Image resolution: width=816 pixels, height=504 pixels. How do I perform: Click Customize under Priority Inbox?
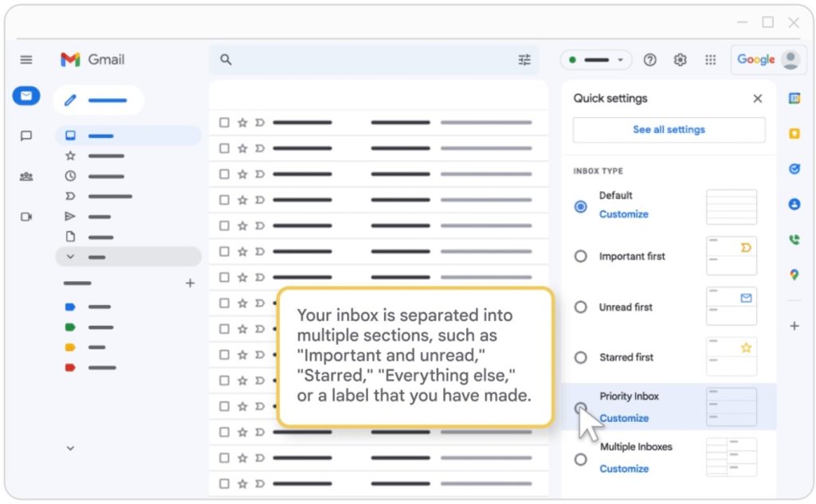(x=624, y=418)
